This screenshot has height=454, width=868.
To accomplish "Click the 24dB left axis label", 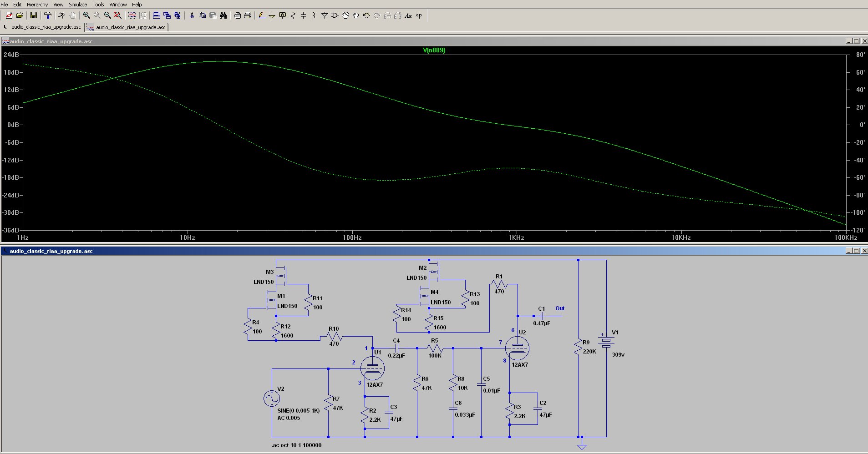I will [x=11, y=55].
